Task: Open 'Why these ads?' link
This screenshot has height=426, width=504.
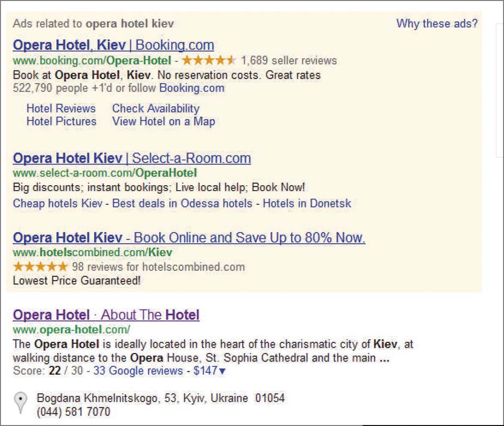Action: pos(437,24)
